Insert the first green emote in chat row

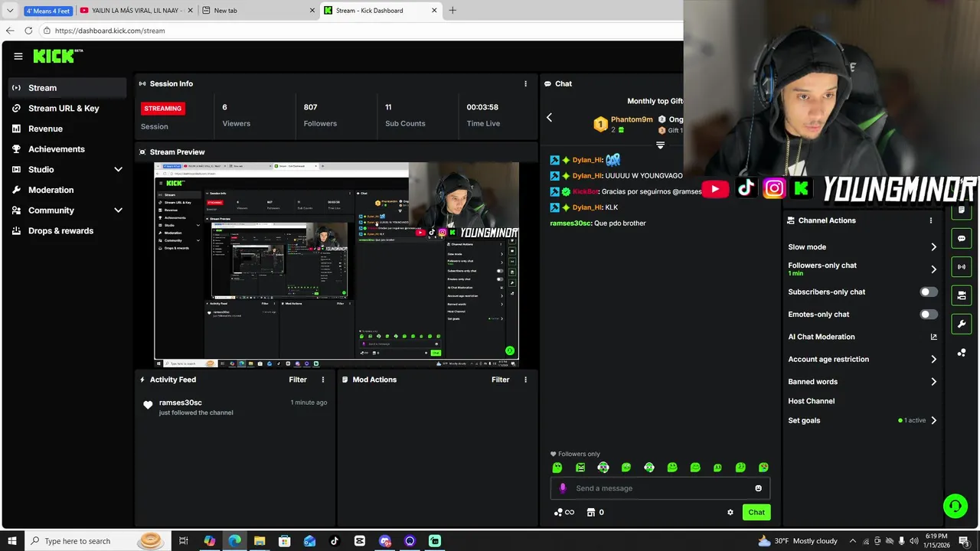pos(557,468)
